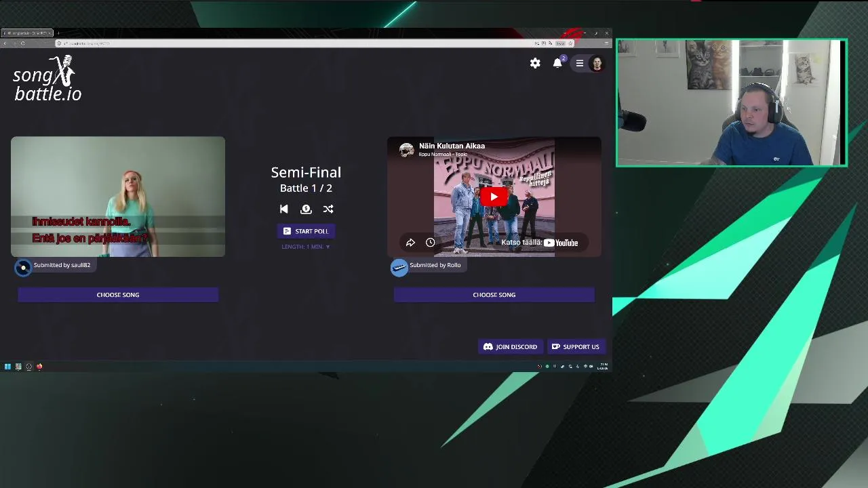Click the YouTube watch later clock icon
The image size is (868, 488).
[x=430, y=243]
